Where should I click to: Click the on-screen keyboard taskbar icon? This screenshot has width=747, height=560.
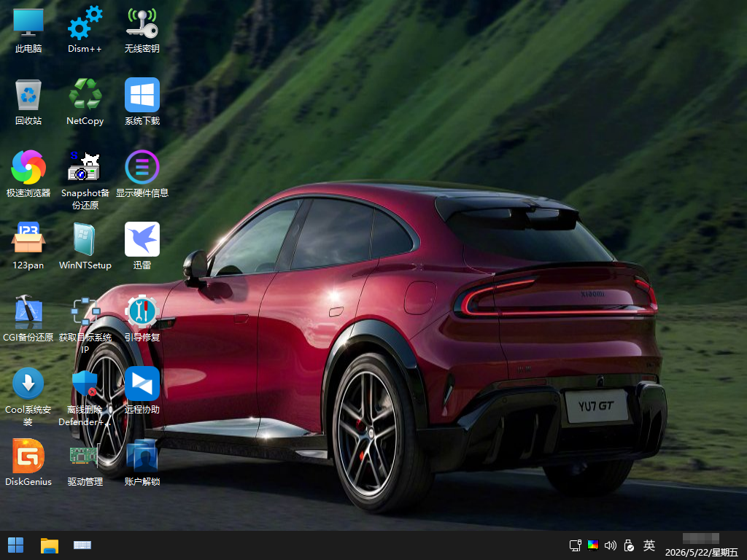[x=82, y=545]
